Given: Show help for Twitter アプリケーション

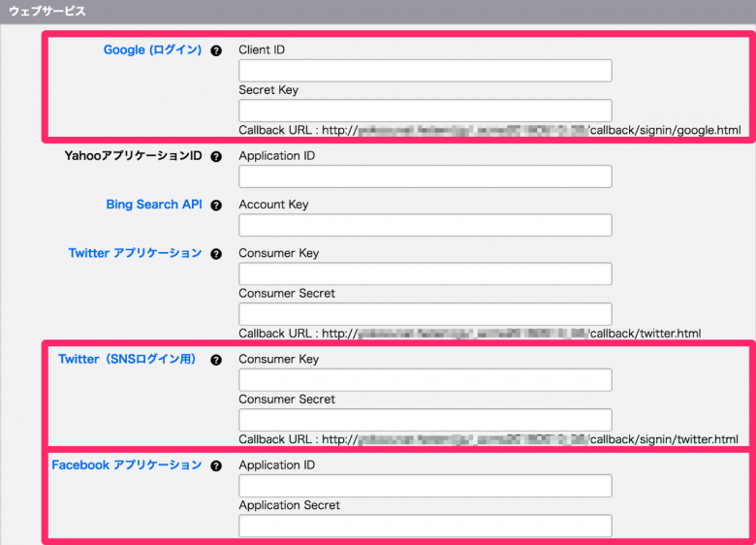Looking at the screenshot, I should pyautogui.click(x=216, y=254).
